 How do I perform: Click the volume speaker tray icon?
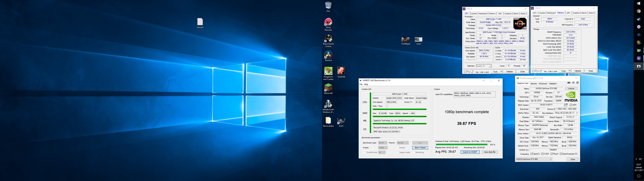[640, 159]
